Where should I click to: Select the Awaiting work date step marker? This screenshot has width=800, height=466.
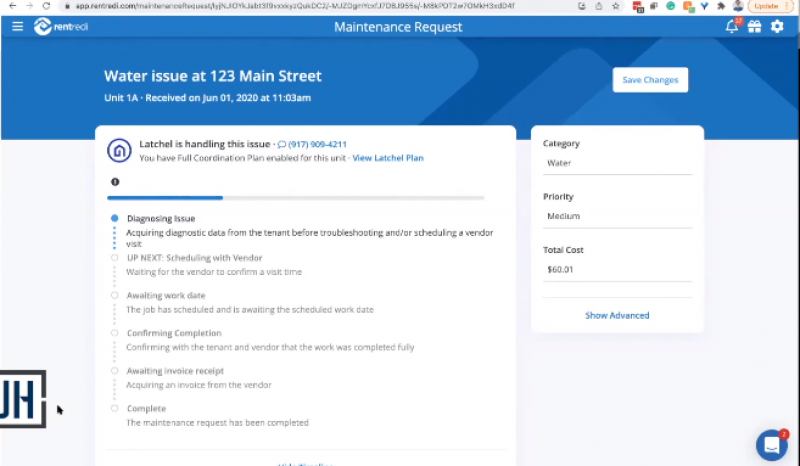click(x=115, y=296)
